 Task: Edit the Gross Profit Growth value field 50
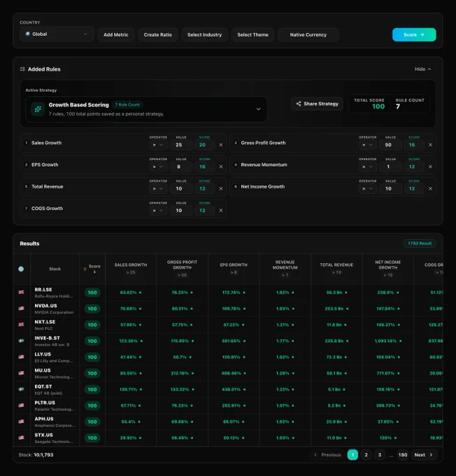pyautogui.click(x=390, y=145)
